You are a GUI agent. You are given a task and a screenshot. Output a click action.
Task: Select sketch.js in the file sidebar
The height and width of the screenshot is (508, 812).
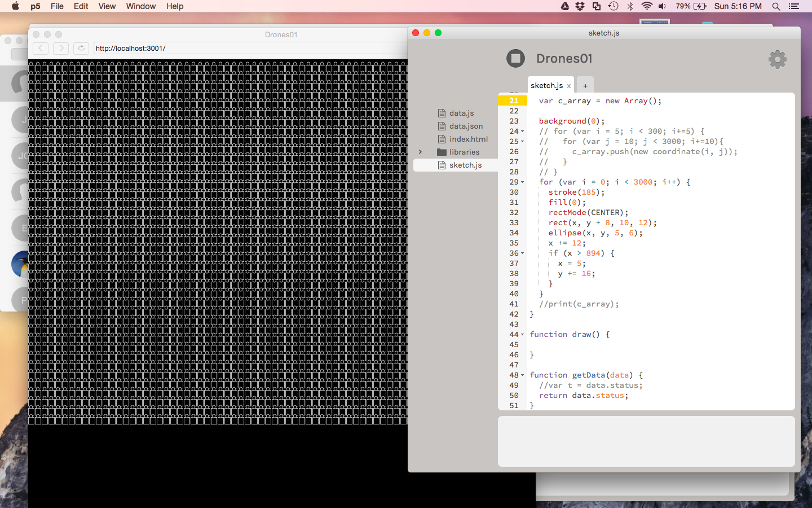tap(465, 165)
